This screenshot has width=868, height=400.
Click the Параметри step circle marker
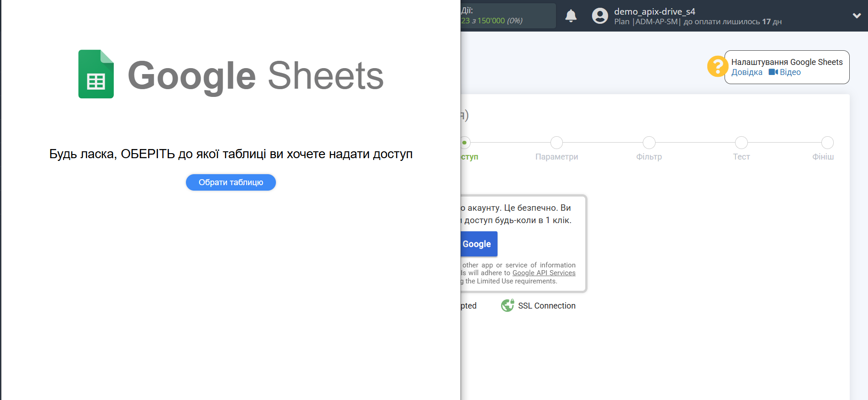point(556,143)
